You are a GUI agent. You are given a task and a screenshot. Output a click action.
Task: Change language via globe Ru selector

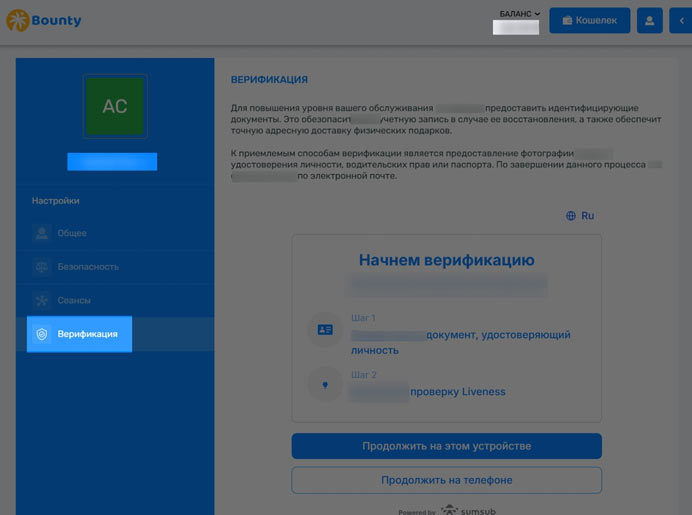coord(580,215)
